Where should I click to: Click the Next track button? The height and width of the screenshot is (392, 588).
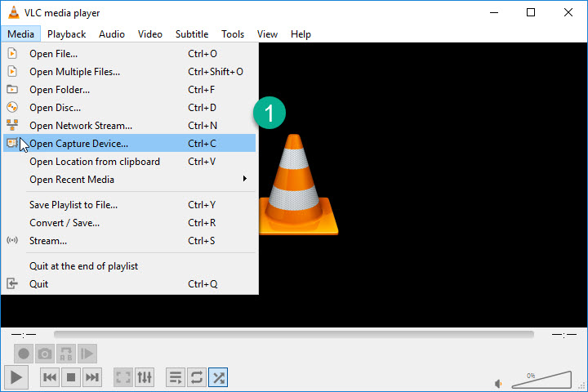click(91, 377)
